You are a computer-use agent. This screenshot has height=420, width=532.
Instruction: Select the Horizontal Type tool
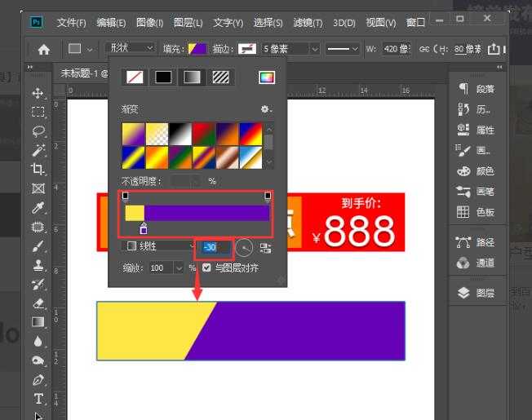[38, 399]
